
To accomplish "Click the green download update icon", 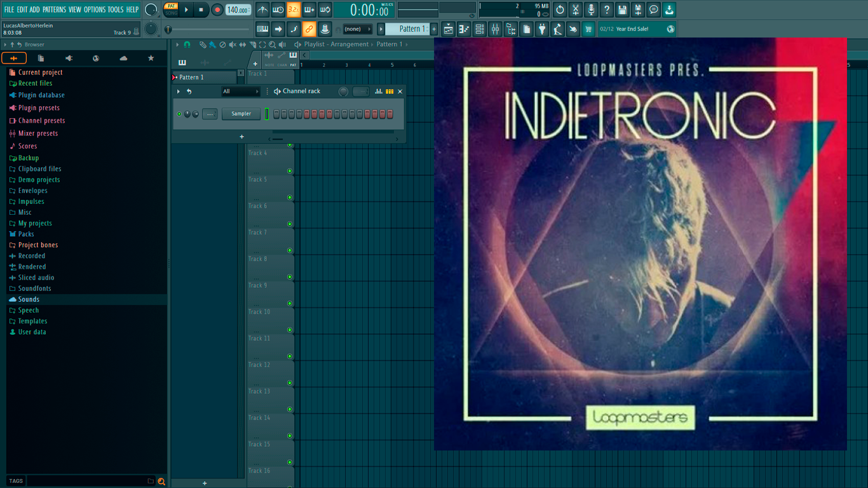I will 669,10.
